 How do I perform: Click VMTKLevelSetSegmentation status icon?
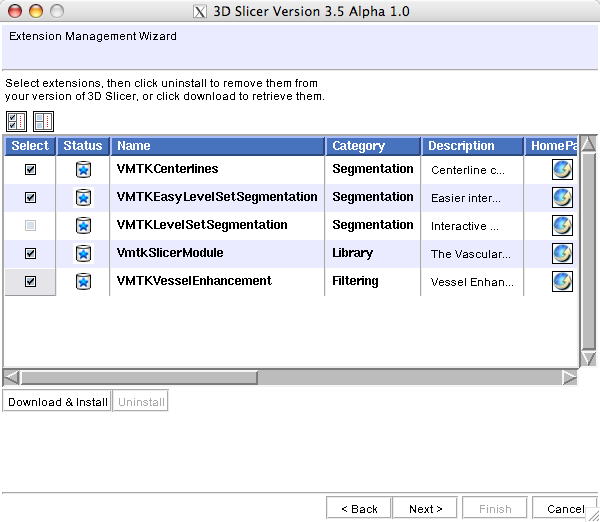click(x=83, y=226)
